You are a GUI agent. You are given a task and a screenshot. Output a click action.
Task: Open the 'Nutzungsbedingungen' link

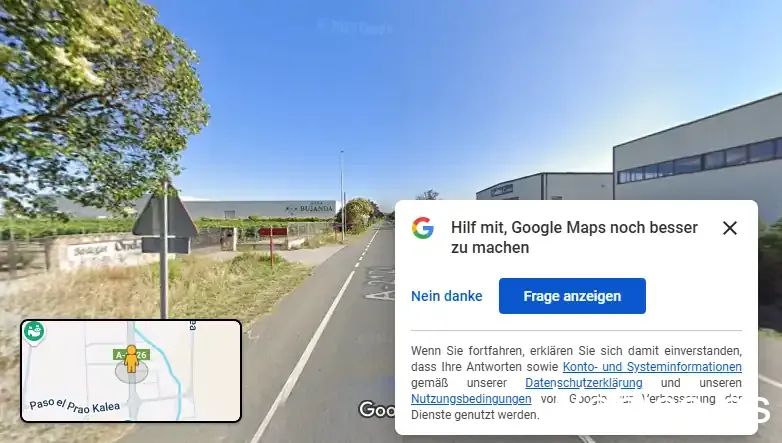471,399
